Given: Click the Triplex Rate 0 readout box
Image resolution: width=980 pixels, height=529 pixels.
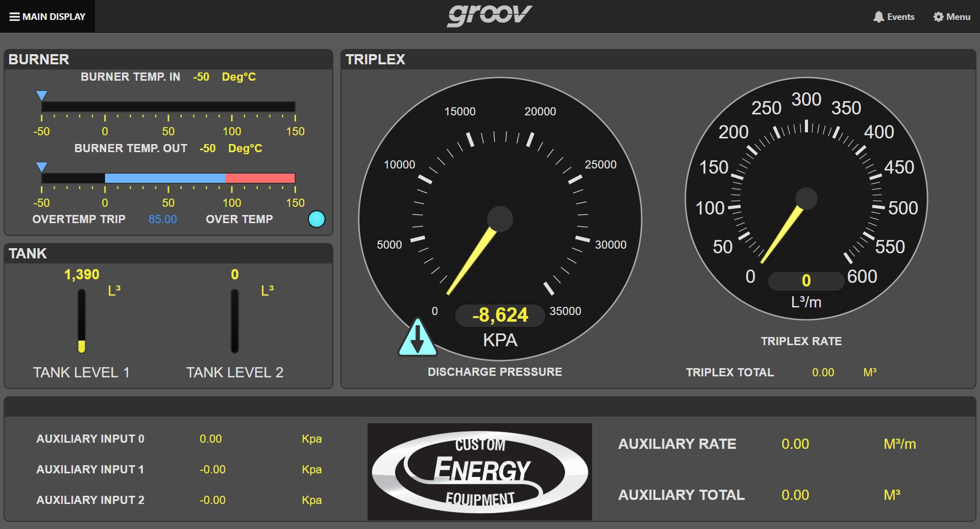Looking at the screenshot, I should click(806, 280).
